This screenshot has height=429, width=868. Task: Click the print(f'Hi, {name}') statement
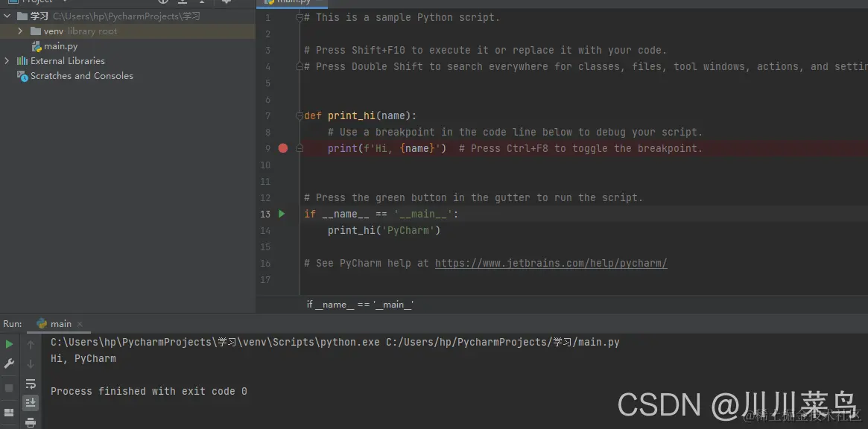[x=387, y=148]
